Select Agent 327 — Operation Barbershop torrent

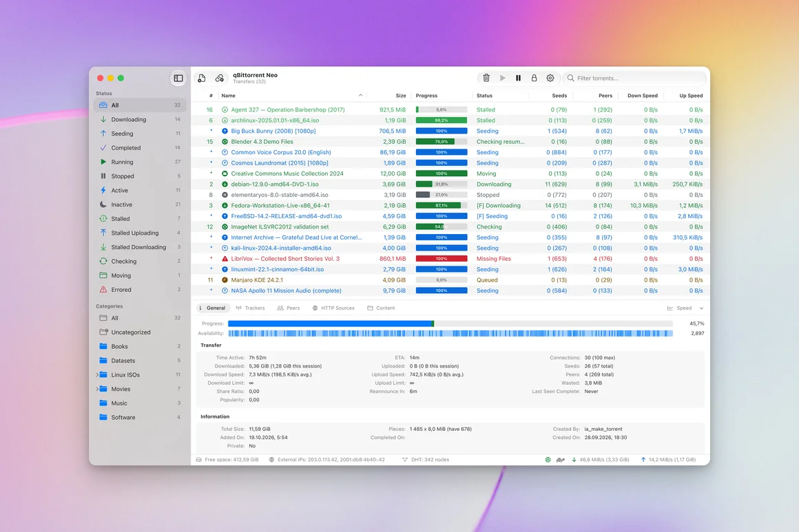pyautogui.click(x=450, y=109)
